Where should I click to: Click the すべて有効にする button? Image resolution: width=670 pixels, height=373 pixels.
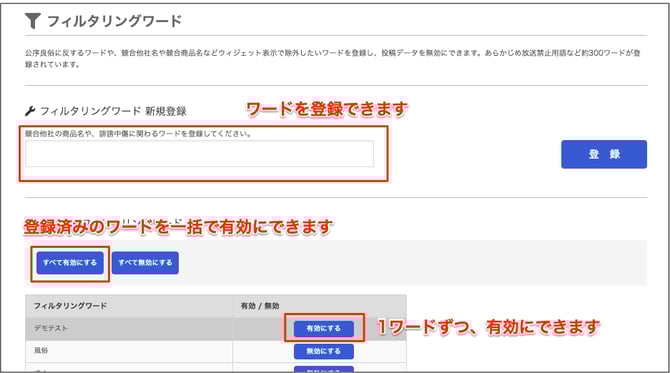(70, 262)
